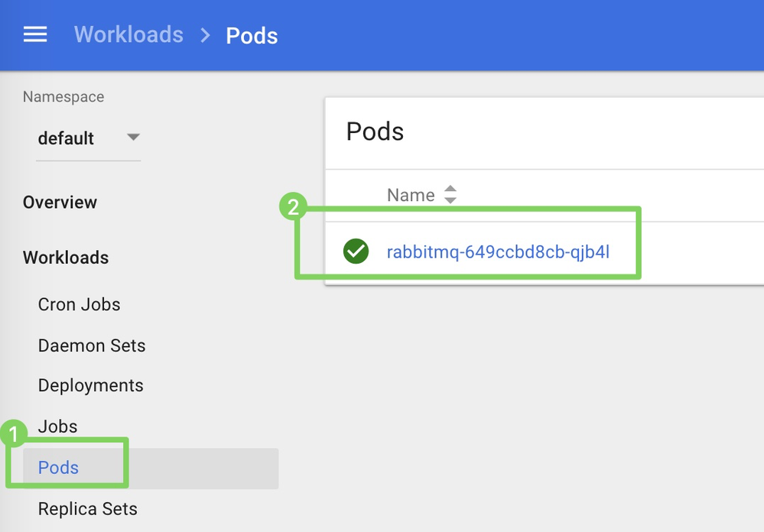
Task: Select Pods in the sidebar
Action: [x=59, y=468]
